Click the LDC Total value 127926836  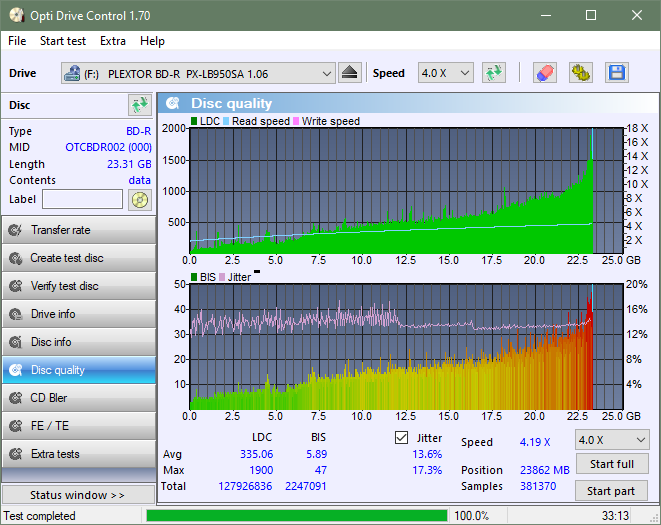(x=245, y=486)
